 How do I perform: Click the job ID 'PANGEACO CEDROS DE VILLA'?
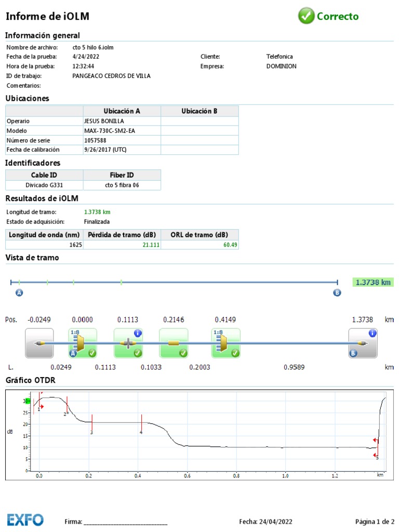(111, 76)
